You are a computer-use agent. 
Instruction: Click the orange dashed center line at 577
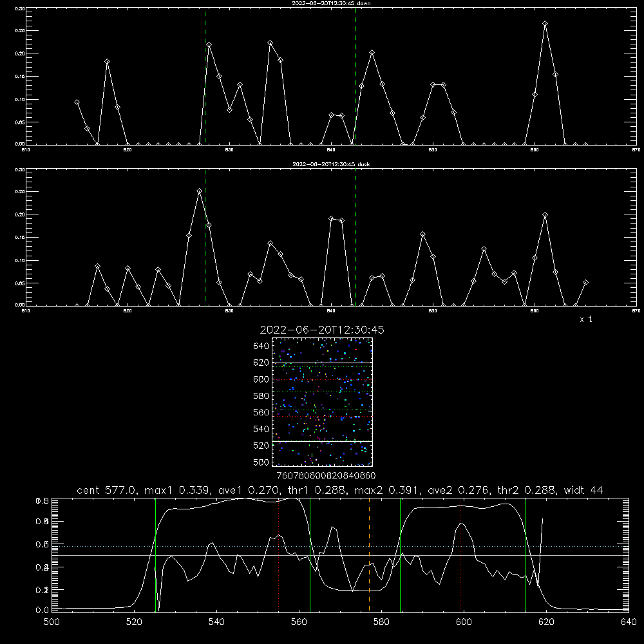point(369,554)
